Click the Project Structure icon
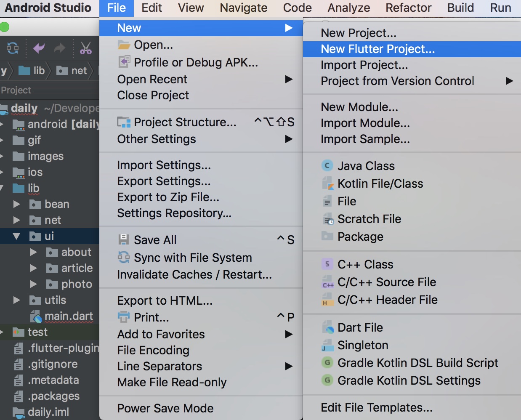Screen dimensions: 521x420 [124, 122]
